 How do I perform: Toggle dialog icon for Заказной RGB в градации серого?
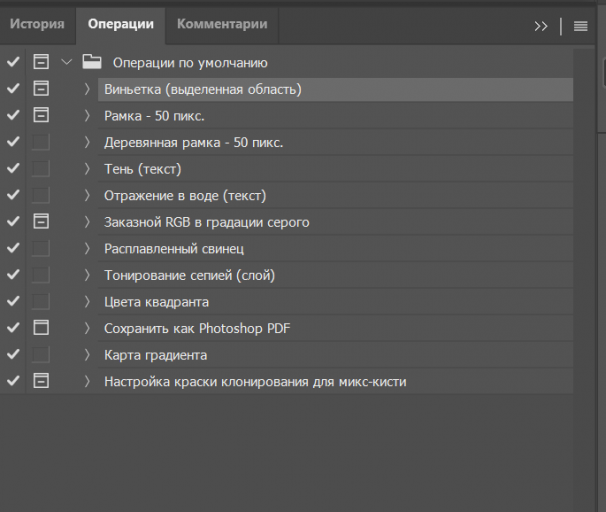tap(41, 221)
